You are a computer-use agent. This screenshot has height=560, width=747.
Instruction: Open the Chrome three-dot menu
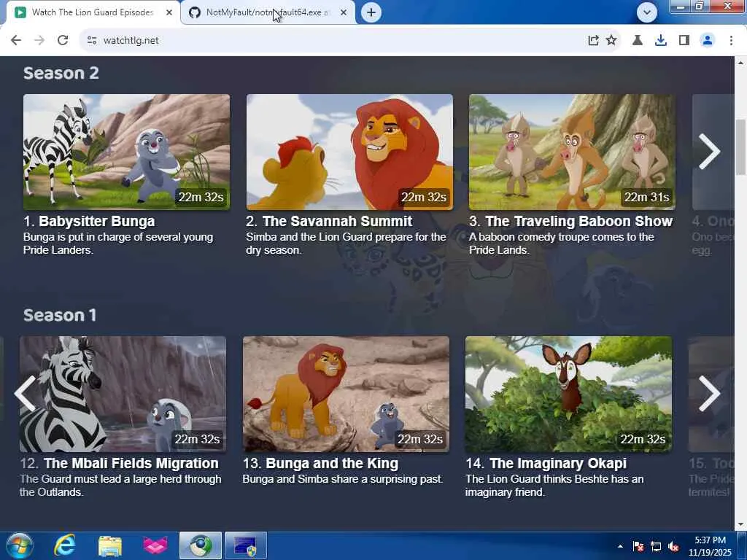tap(731, 41)
